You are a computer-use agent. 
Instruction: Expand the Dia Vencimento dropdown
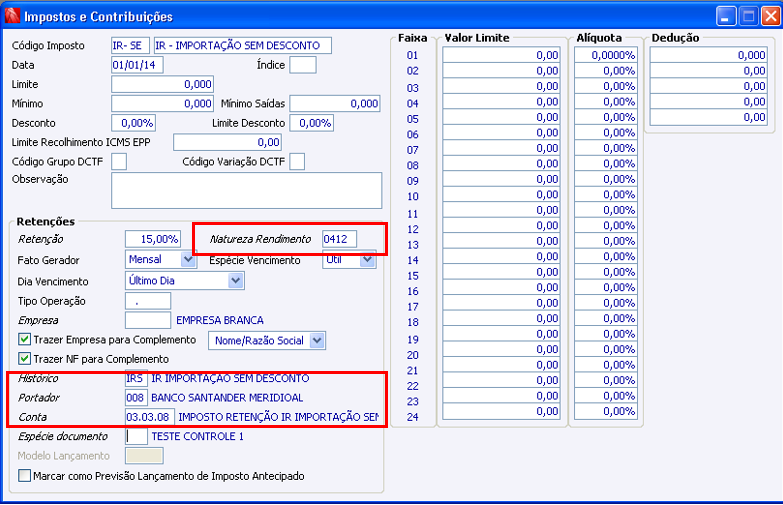coord(236,281)
